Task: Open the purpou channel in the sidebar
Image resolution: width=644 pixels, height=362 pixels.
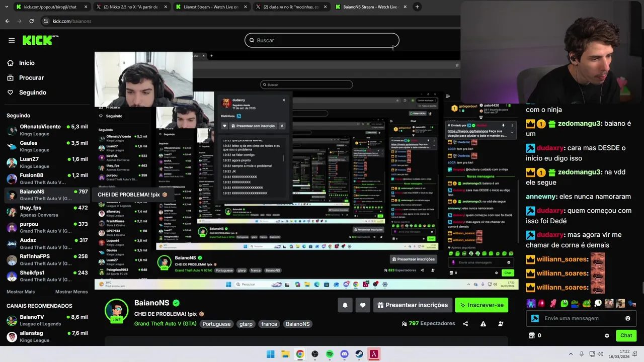Action: coord(47,227)
